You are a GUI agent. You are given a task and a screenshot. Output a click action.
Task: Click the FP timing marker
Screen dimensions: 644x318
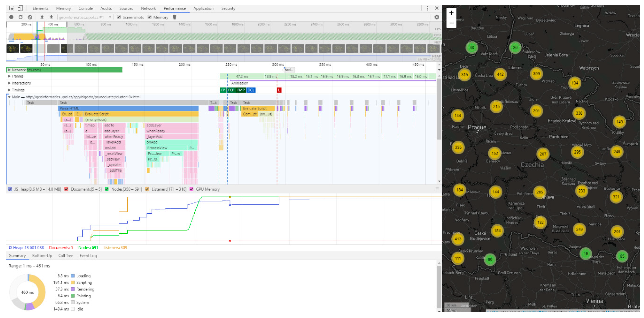223,90
